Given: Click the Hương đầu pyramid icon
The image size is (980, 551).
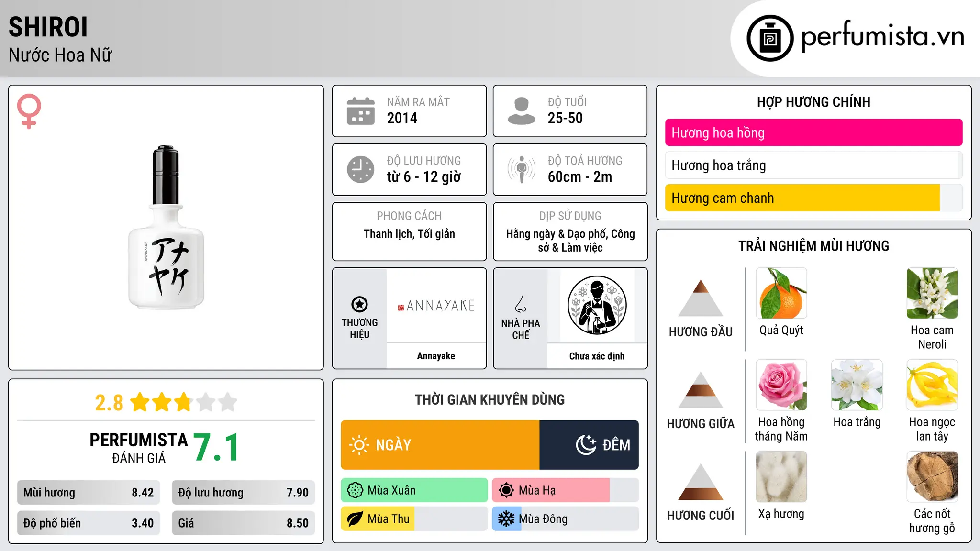Looking at the screenshot, I should (701, 298).
